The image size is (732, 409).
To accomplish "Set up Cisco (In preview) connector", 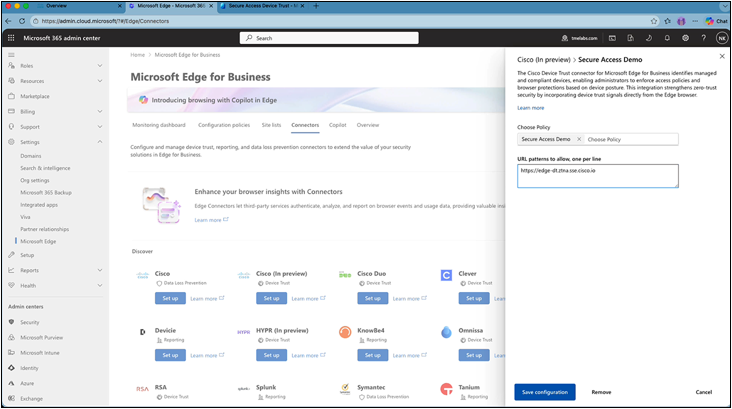I will tap(271, 298).
